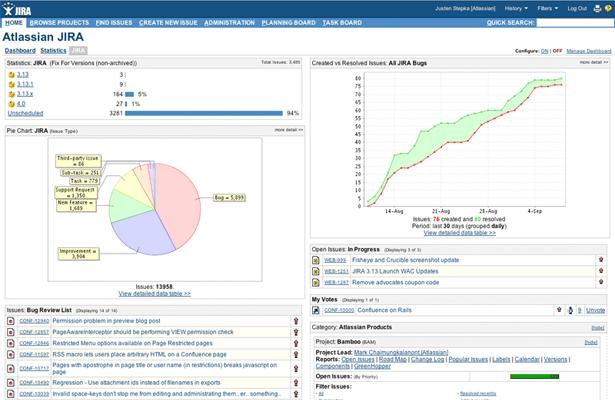
Task: Click bug icon for PageAwareInterceptor issue row
Action: [x=11, y=332]
